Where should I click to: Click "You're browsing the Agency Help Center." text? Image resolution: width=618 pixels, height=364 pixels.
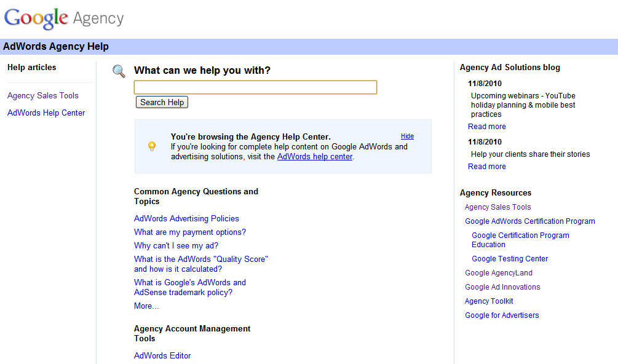pos(251,136)
